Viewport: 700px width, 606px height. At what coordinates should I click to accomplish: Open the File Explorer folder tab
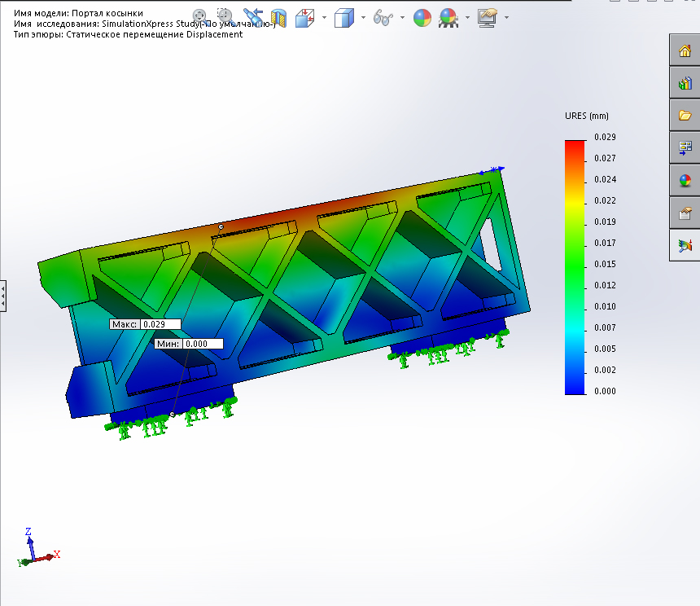685,115
